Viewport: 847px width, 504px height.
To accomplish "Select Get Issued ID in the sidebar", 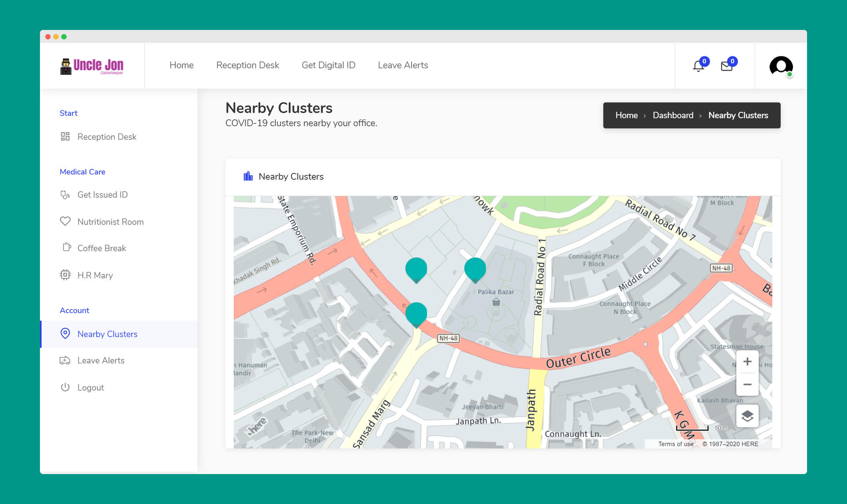I will [102, 194].
